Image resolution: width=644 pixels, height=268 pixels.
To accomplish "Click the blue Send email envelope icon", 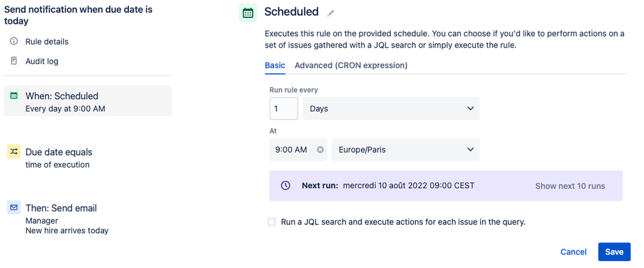I will click(x=14, y=208).
